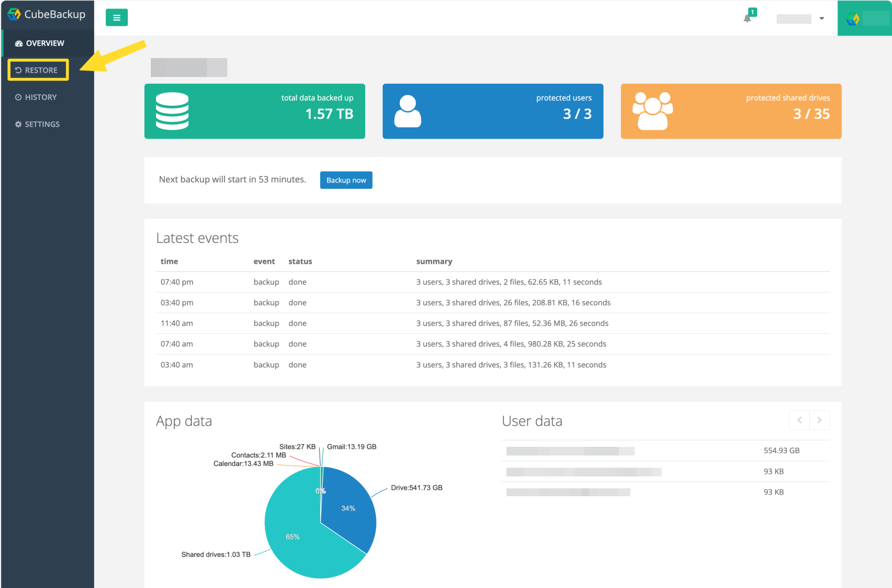Click the 07:40 pm event time

pos(177,282)
